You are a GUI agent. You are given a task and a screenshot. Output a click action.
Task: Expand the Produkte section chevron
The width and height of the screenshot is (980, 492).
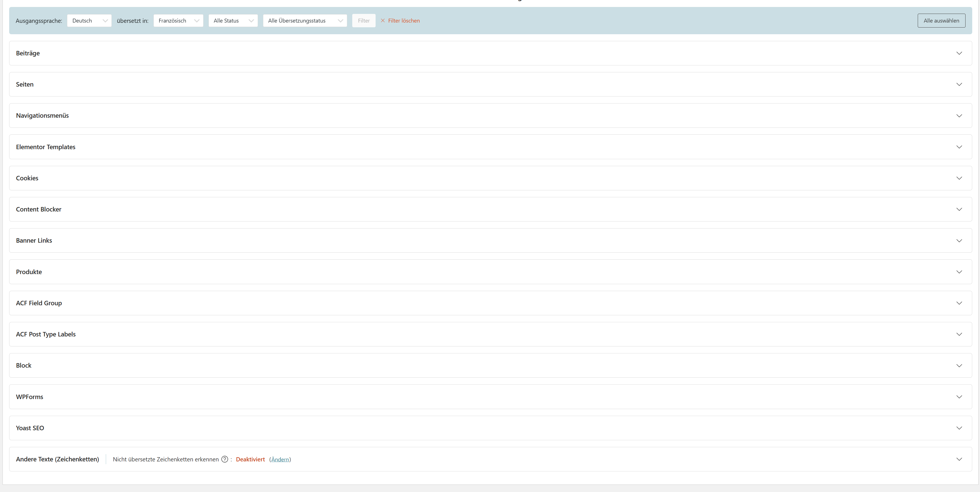[959, 272]
